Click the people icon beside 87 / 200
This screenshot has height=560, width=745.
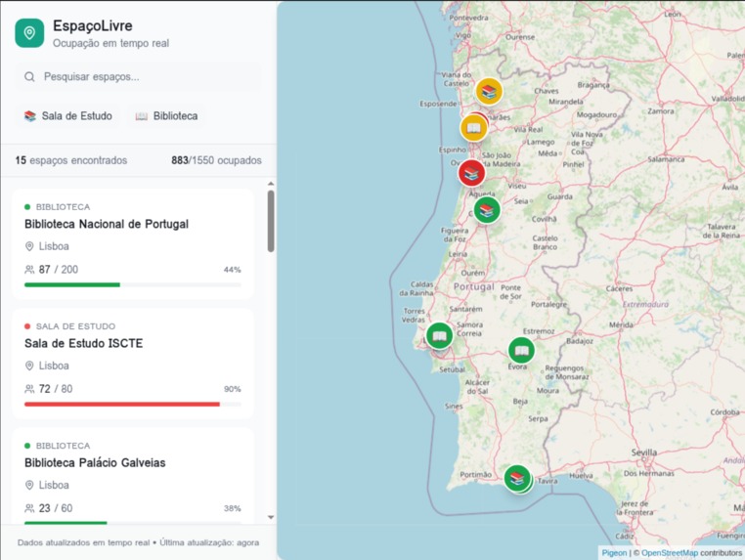(29, 270)
